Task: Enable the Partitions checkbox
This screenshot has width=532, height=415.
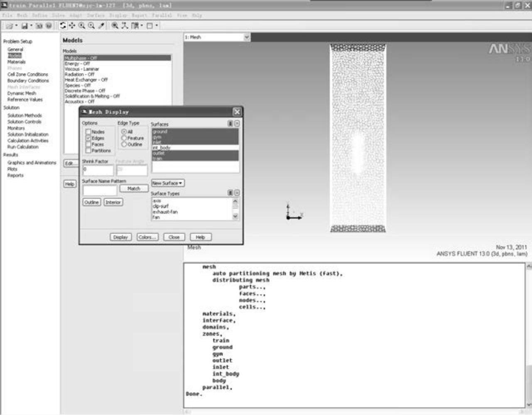Action: click(x=88, y=150)
